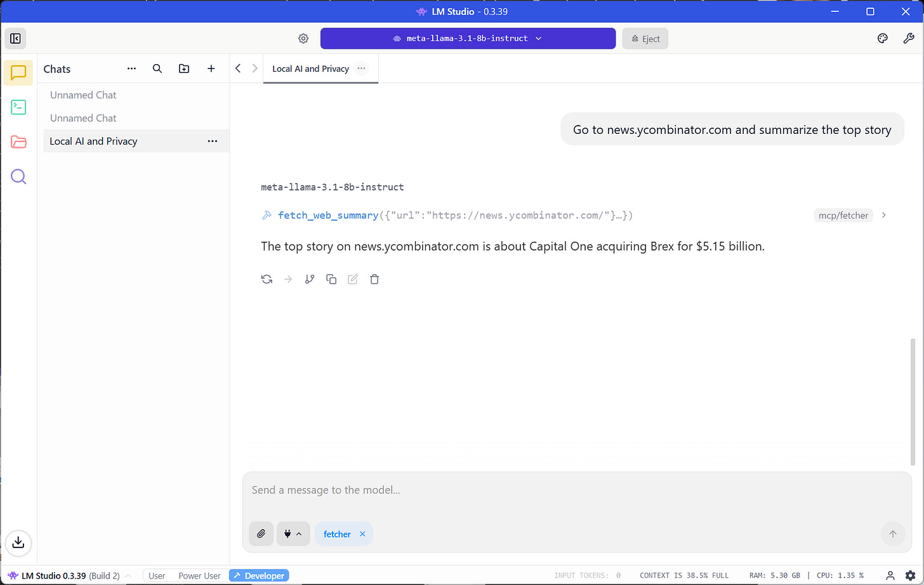Edit the assistant message
Image resolution: width=924 pixels, height=585 pixels.
pos(353,279)
